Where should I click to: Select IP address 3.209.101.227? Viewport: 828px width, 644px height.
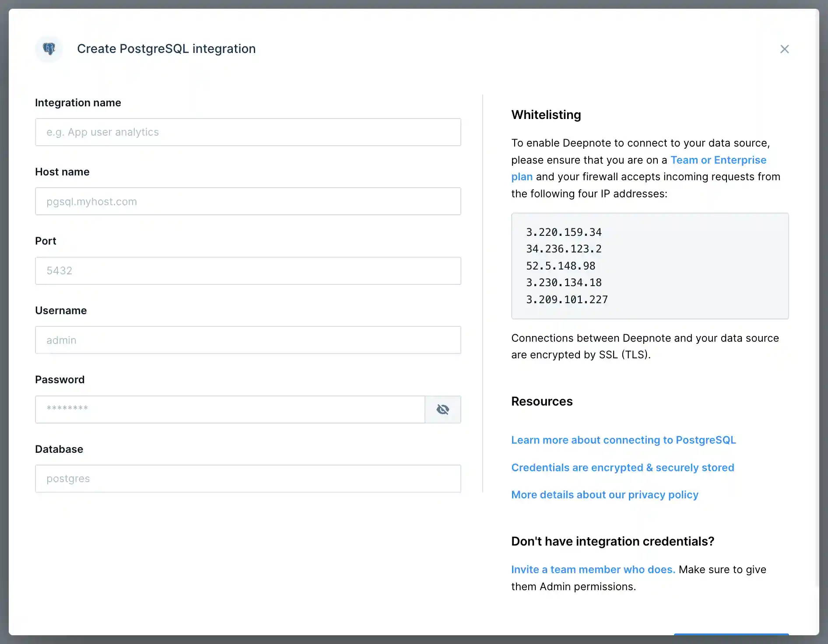point(567,300)
